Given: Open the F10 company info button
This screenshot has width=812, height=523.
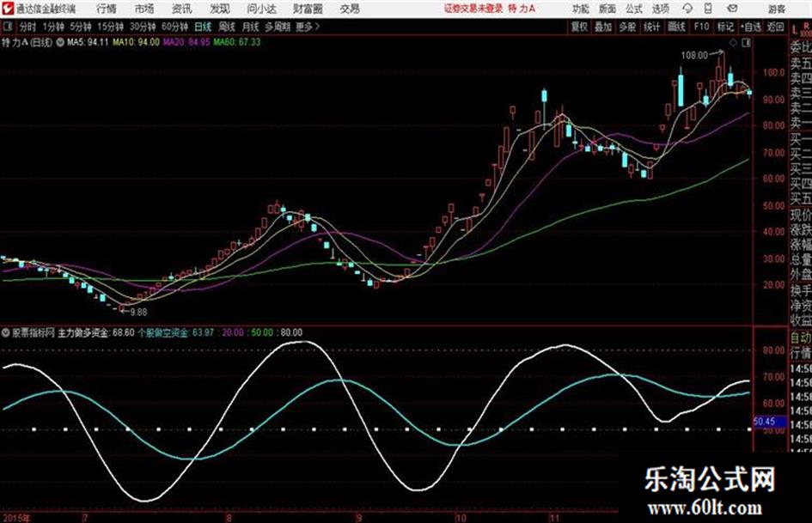Looking at the screenshot, I should pyautogui.click(x=701, y=27).
